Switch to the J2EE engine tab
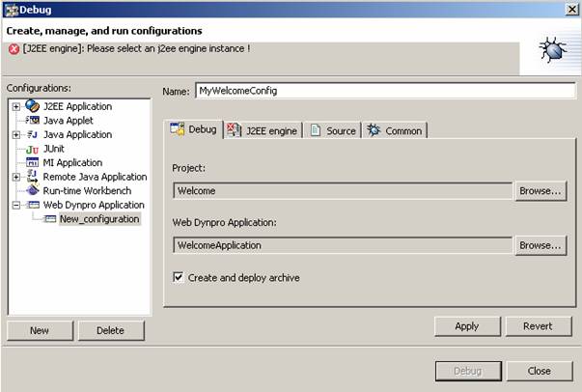The image size is (582, 392). coord(263,130)
